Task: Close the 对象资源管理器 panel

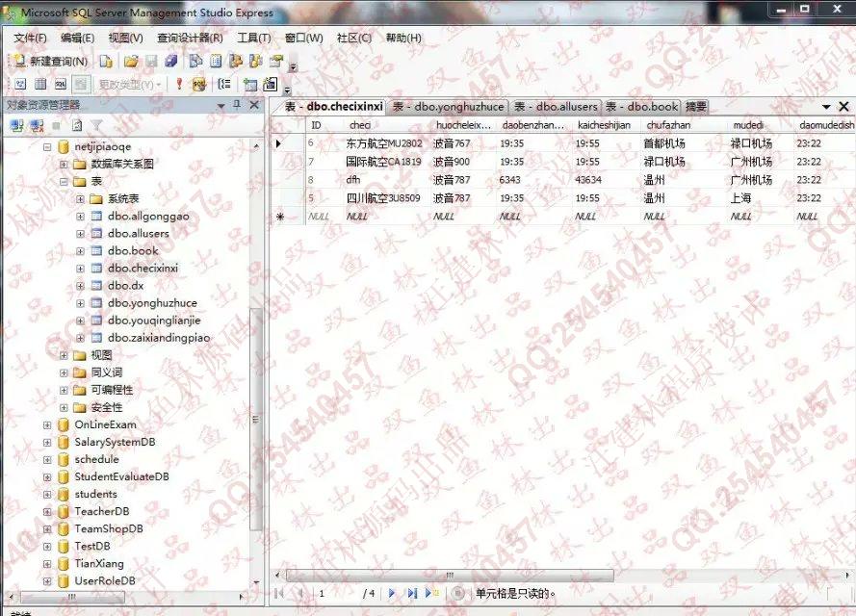Action: tap(254, 104)
